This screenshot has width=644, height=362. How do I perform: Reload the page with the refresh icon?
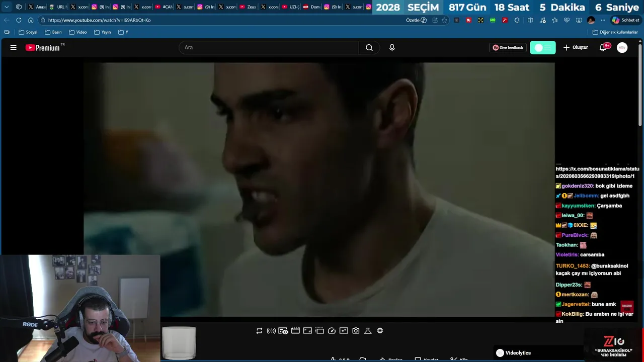[x=19, y=20]
